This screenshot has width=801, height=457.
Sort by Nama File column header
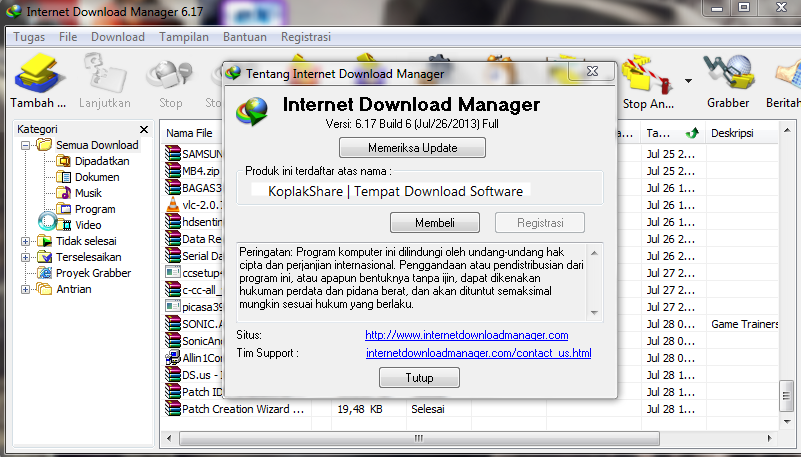tap(189, 133)
